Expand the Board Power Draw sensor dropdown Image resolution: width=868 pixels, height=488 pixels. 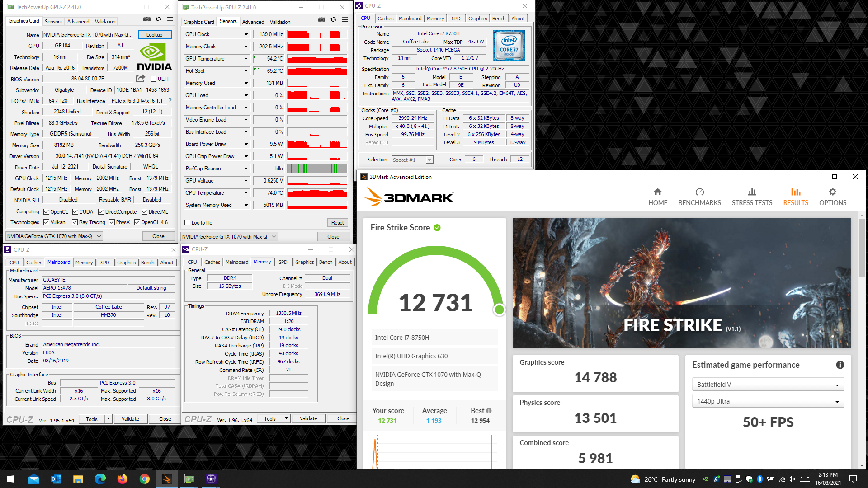click(246, 144)
